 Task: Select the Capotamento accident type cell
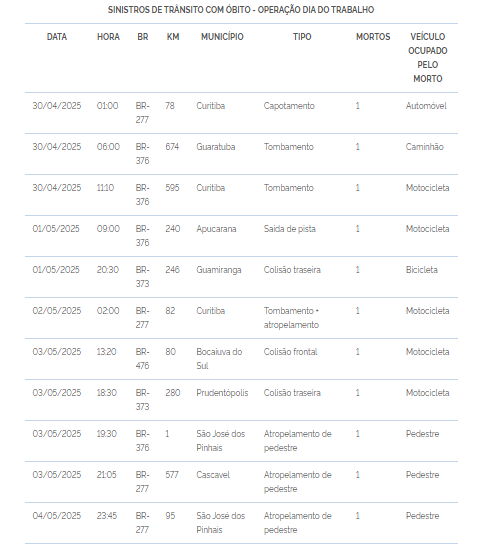click(289, 106)
